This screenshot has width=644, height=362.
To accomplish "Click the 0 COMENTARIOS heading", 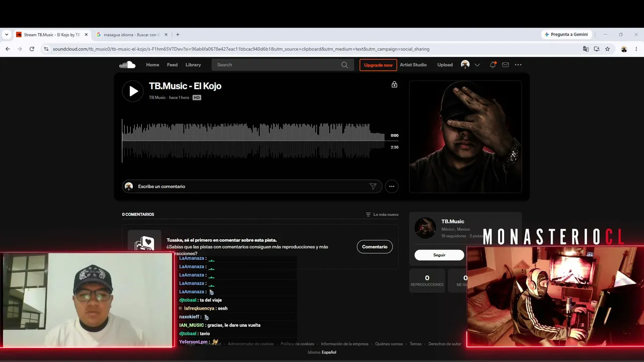I will click(138, 215).
